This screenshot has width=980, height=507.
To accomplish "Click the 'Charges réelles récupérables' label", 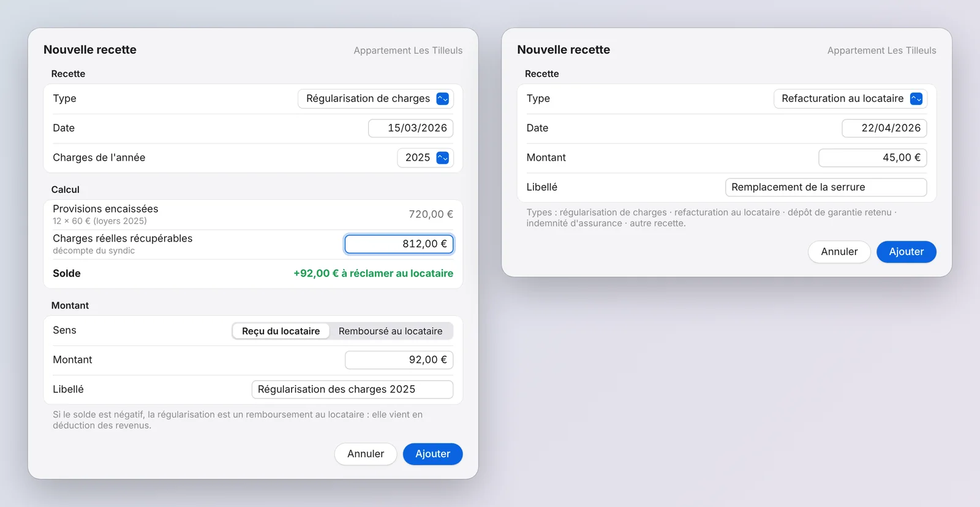I will [x=123, y=238].
